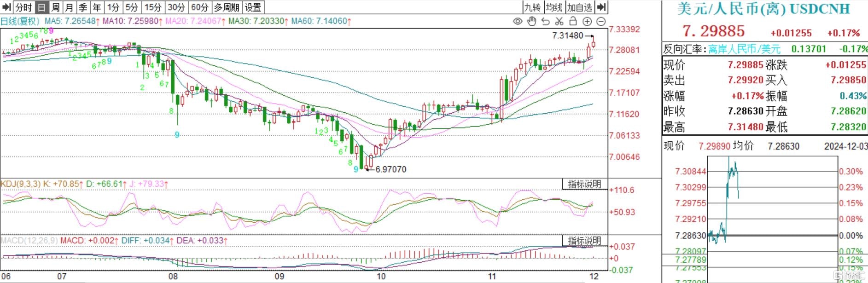Switch to the 分时 intraday tab

(x=23, y=7)
